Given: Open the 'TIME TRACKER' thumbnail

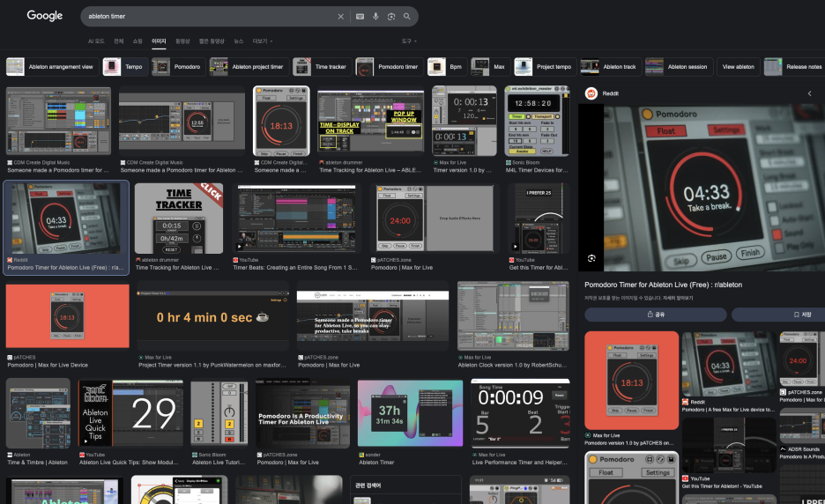Looking at the screenshot, I should (179, 219).
